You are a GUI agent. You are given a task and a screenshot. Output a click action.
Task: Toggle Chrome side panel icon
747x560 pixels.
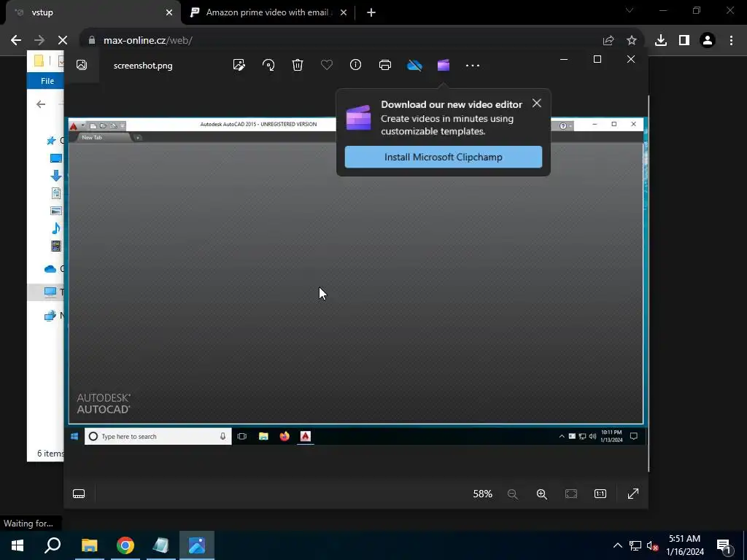pos(684,41)
